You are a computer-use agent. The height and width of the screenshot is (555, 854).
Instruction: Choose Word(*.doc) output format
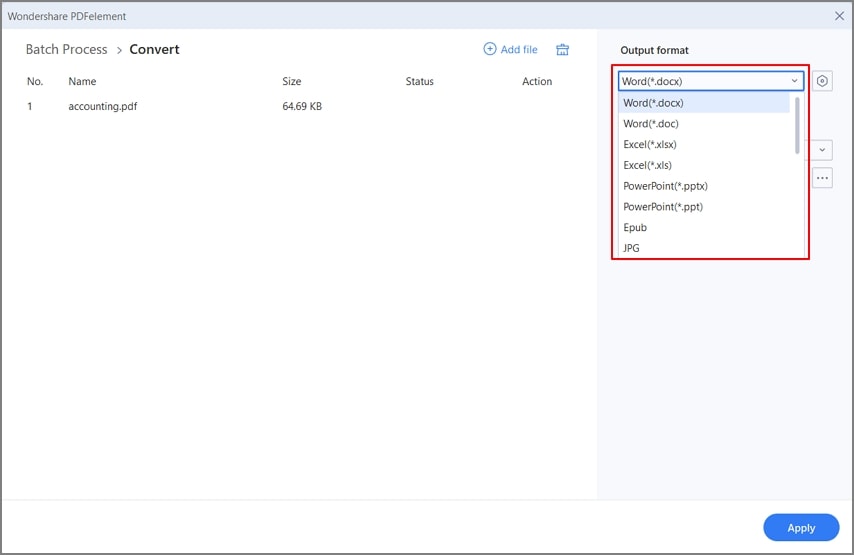pyautogui.click(x=704, y=124)
